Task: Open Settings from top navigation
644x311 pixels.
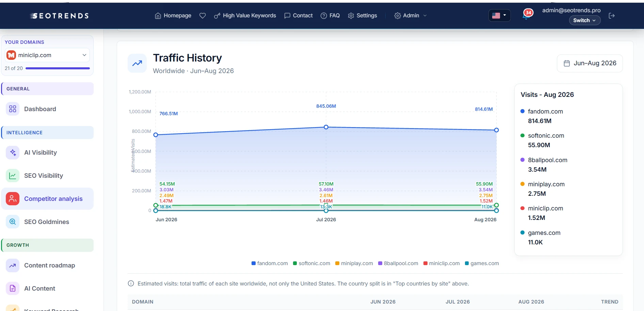Action: (363, 16)
